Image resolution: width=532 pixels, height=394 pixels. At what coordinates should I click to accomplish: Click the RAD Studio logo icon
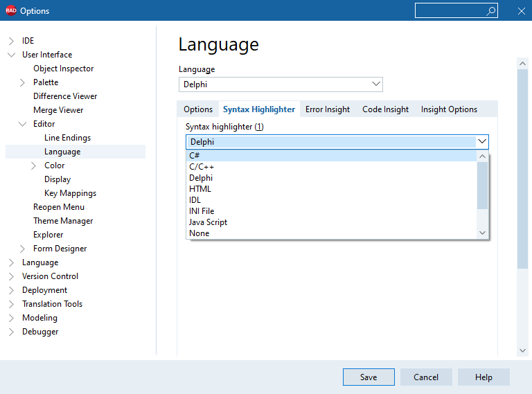point(11,10)
